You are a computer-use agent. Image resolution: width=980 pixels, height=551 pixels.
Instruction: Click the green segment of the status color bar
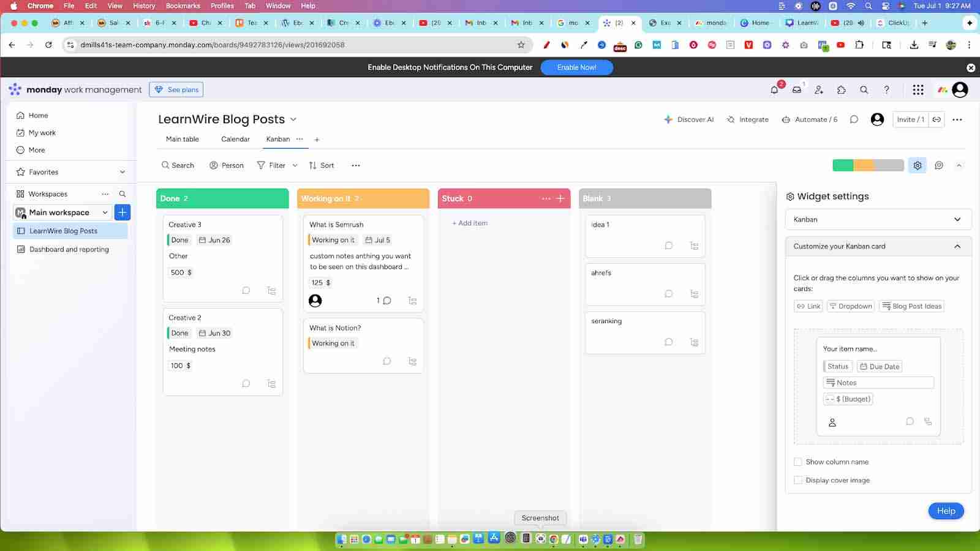[x=842, y=165]
